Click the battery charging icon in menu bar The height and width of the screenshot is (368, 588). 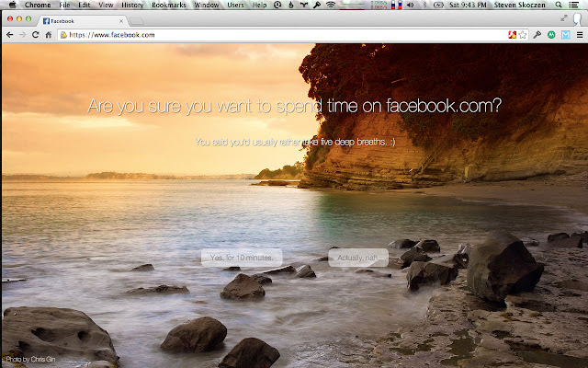point(438,5)
